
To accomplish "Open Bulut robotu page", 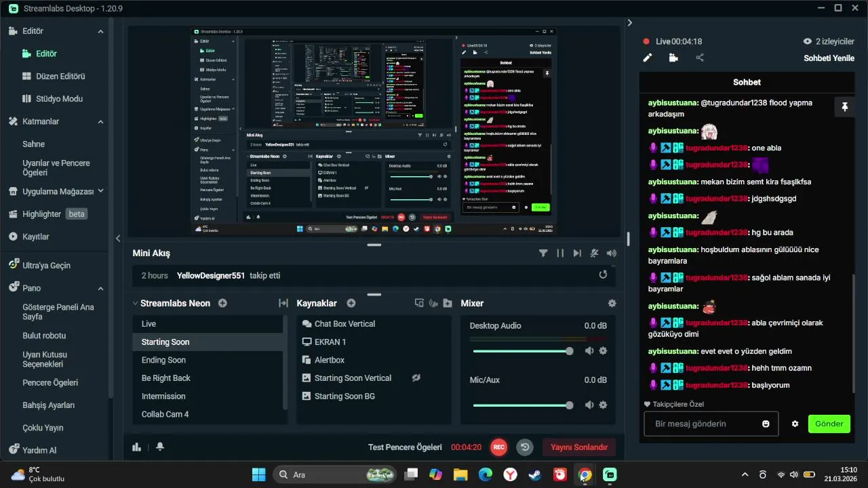I will [x=44, y=335].
